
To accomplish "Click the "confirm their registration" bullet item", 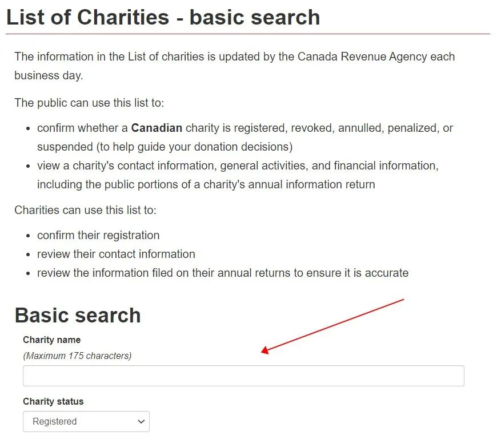I will click(x=98, y=235).
